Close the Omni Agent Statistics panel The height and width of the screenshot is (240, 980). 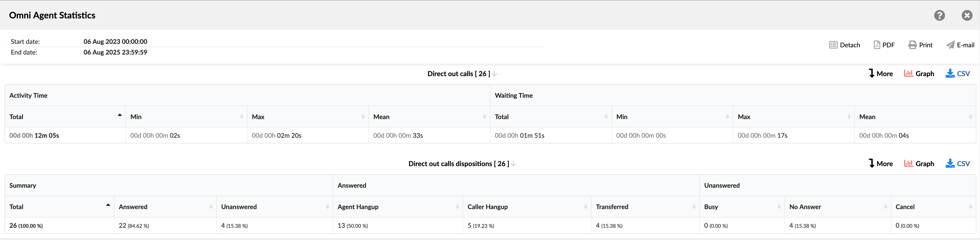point(967,15)
